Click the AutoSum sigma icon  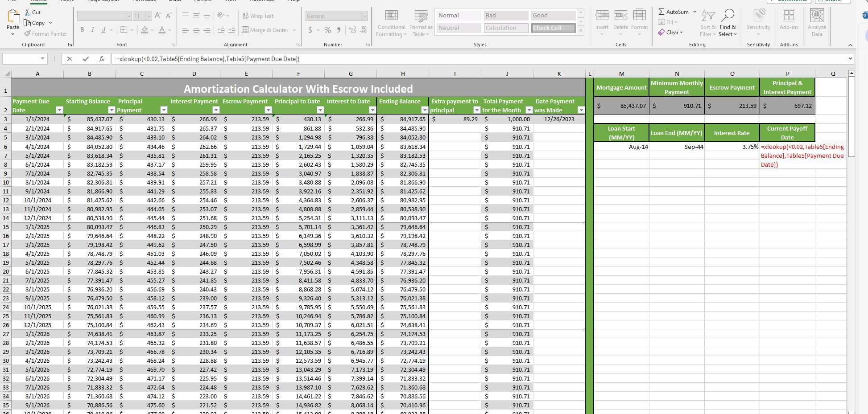[661, 12]
